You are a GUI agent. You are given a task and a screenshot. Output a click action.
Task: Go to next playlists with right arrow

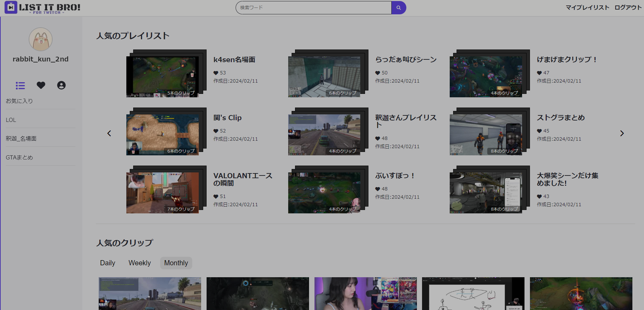tap(622, 133)
